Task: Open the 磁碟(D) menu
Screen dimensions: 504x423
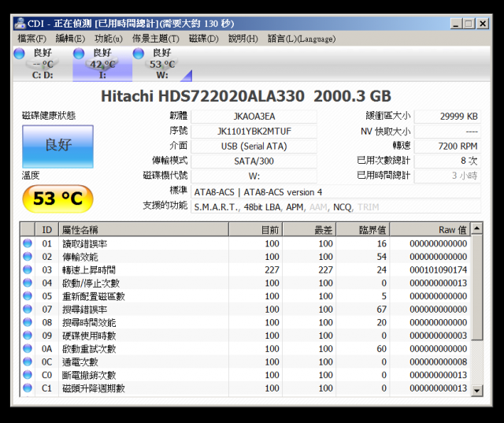Action: coord(203,39)
